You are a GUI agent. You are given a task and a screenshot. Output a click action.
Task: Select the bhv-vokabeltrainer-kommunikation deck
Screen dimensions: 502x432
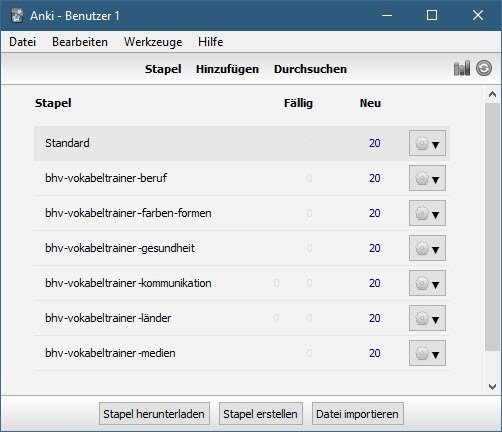[x=128, y=283]
